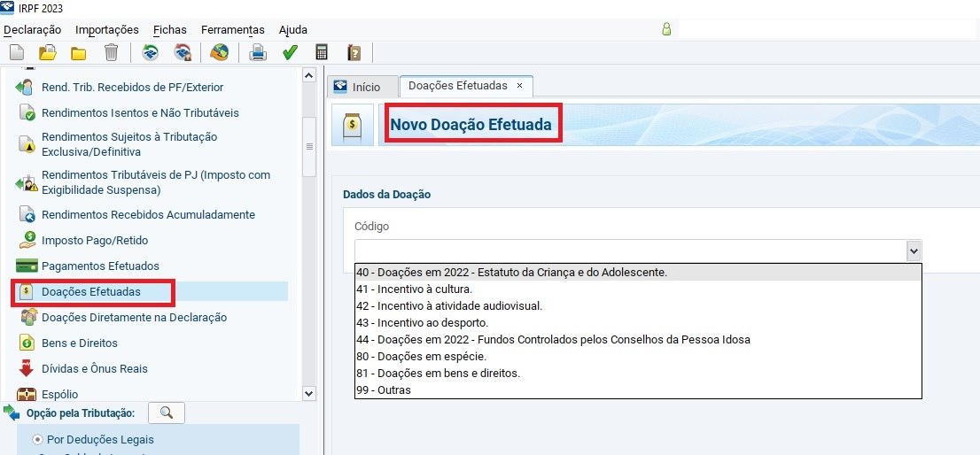
Task: Open a declaration with the open folder icon
Action: (47, 53)
